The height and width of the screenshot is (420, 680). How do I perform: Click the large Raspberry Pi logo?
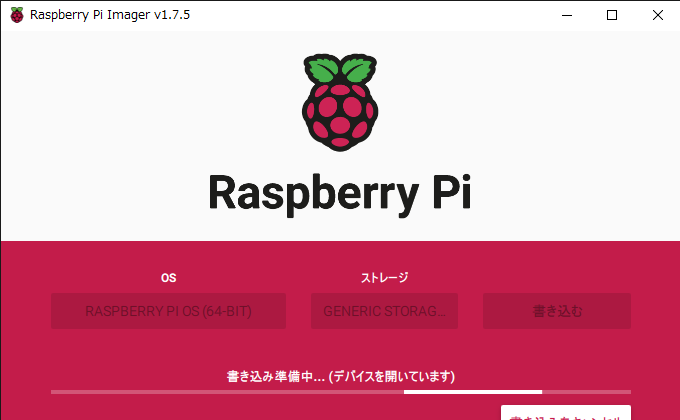[x=340, y=102]
